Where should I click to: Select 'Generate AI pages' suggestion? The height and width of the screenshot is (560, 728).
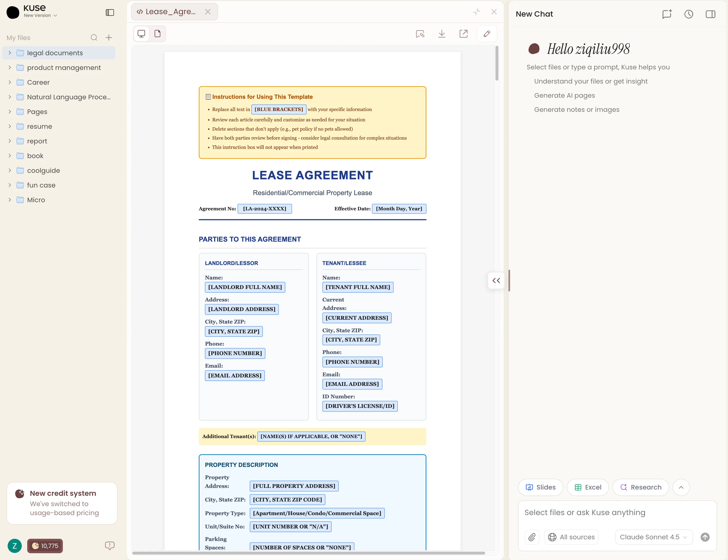point(564,95)
